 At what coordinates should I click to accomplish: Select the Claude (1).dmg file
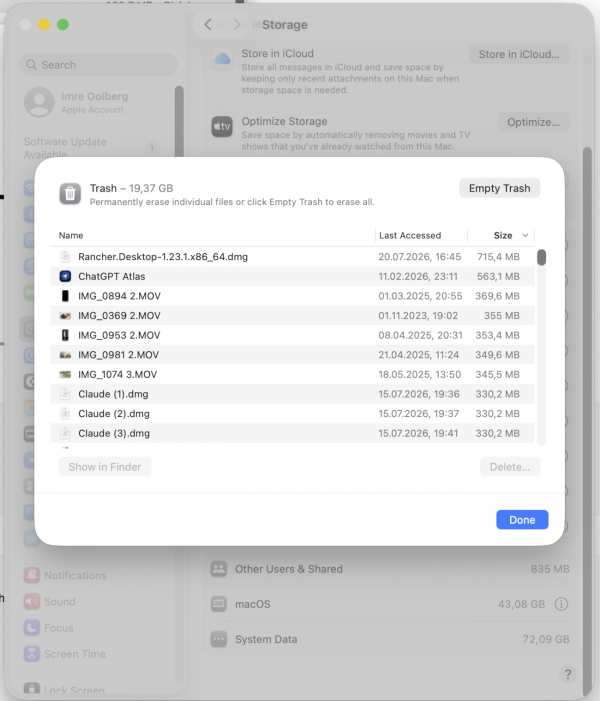(x=293, y=394)
